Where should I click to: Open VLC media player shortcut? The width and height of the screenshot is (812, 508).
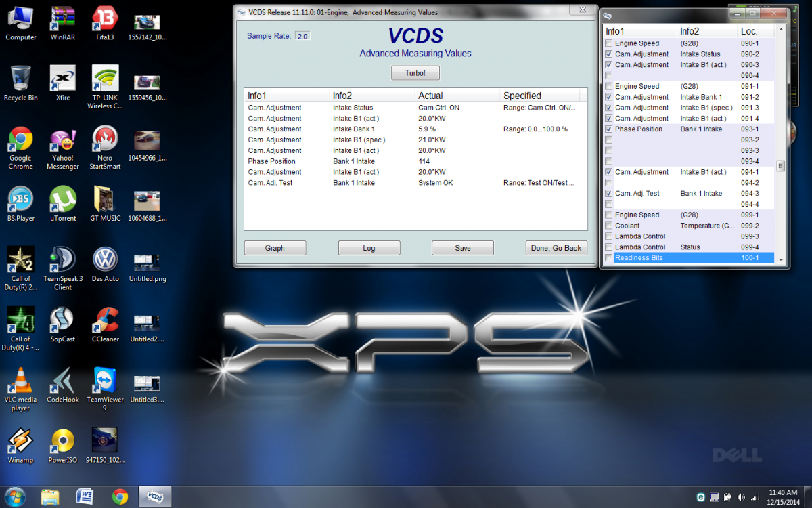pyautogui.click(x=20, y=381)
